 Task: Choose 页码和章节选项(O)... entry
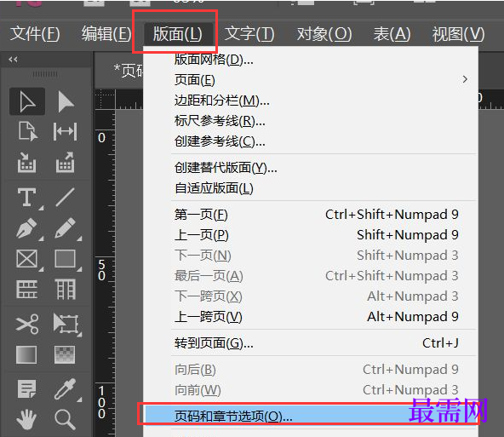coord(310,416)
